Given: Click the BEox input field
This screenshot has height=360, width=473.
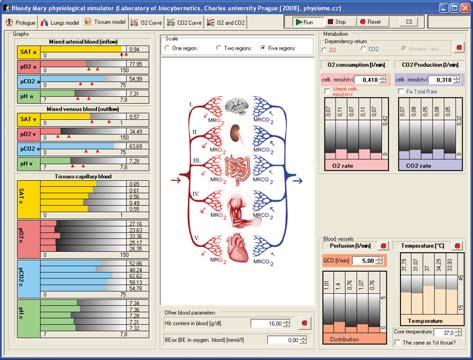Looking at the screenshot, I should point(284,340).
